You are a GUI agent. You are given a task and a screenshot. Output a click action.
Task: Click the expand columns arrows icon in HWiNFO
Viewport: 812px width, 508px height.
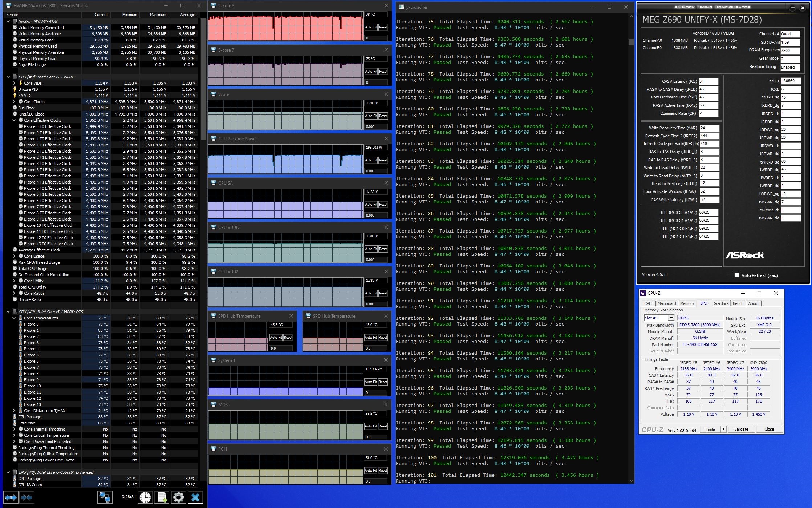point(11,497)
